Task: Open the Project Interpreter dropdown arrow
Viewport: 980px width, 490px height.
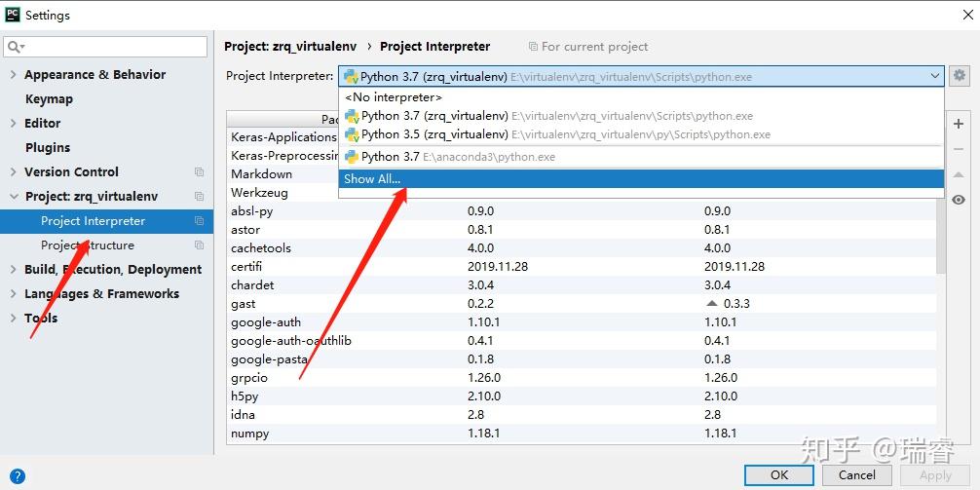Action: tap(935, 76)
